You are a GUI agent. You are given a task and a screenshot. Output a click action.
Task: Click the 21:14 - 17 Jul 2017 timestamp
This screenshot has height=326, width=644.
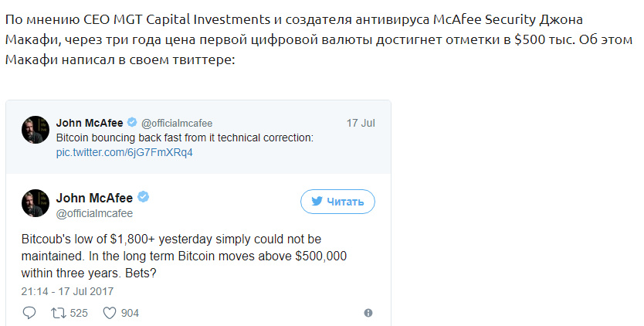pos(67,291)
